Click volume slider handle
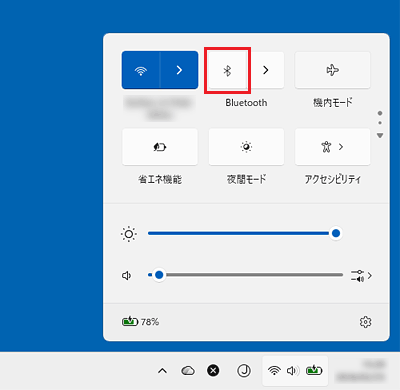The image size is (400, 390). (x=159, y=275)
